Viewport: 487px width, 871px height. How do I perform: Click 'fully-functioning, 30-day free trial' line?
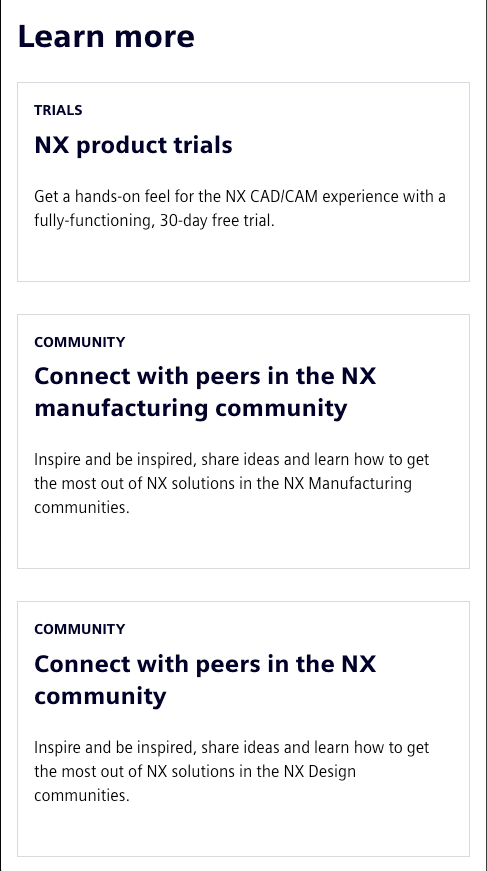[154, 221]
